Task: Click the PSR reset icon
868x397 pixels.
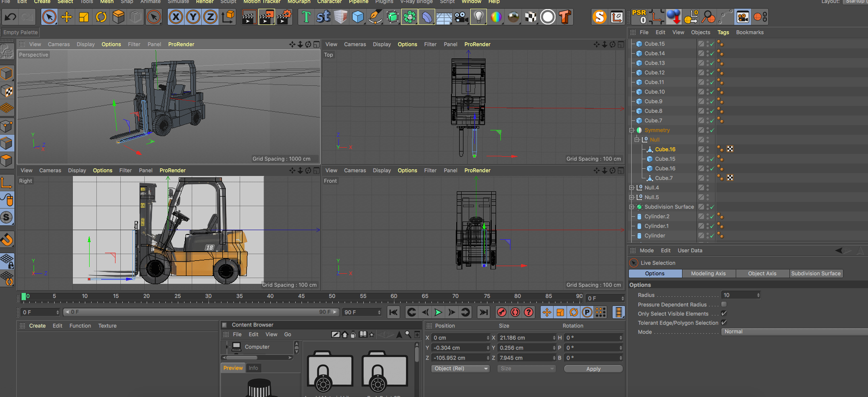Action: coord(639,17)
